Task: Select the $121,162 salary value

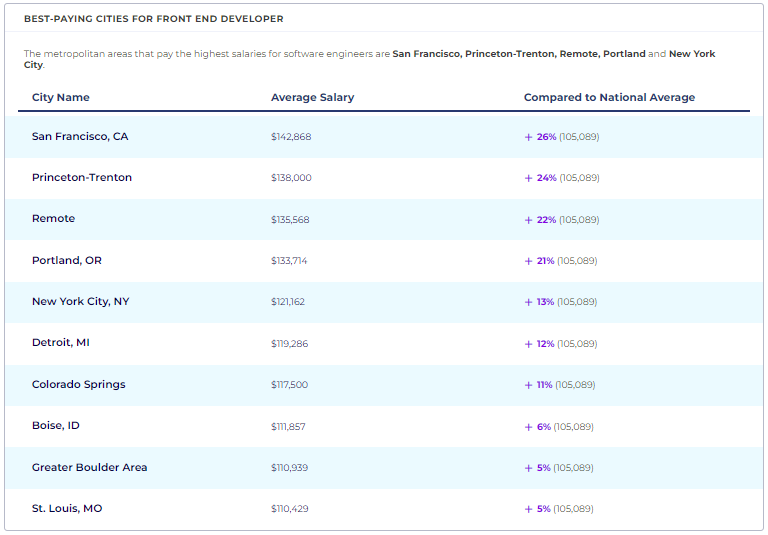Action: (x=288, y=302)
